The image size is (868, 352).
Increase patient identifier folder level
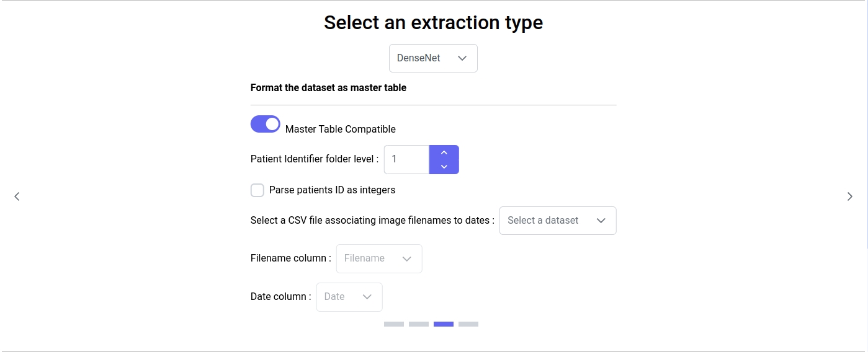coord(444,152)
